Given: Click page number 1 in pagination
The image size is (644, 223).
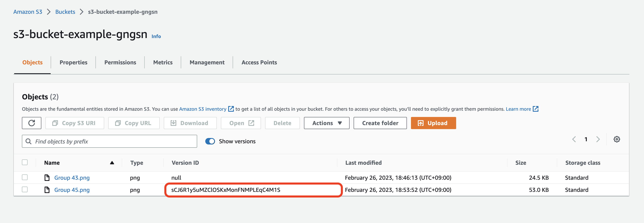Looking at the screenshot, I should click(586, 139).
